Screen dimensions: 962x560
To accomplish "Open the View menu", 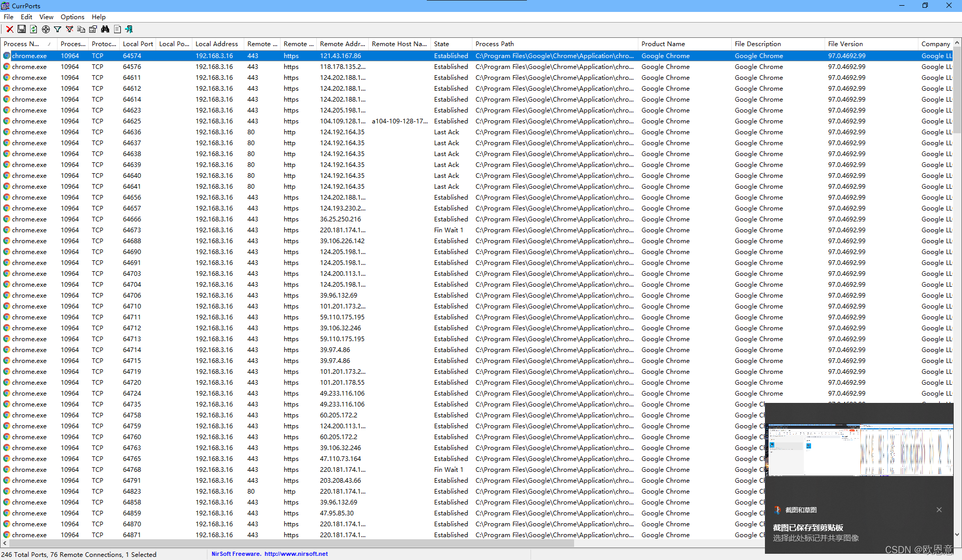I will 46,17.
